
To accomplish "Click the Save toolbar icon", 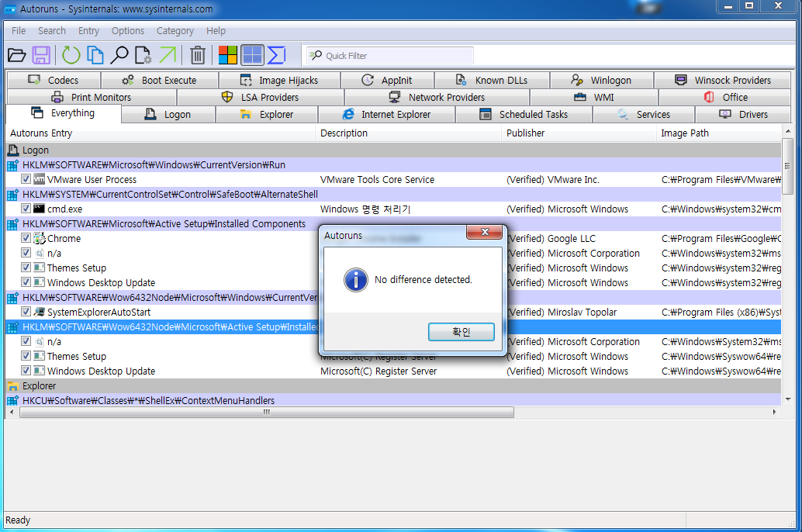I will pos(41,55).
